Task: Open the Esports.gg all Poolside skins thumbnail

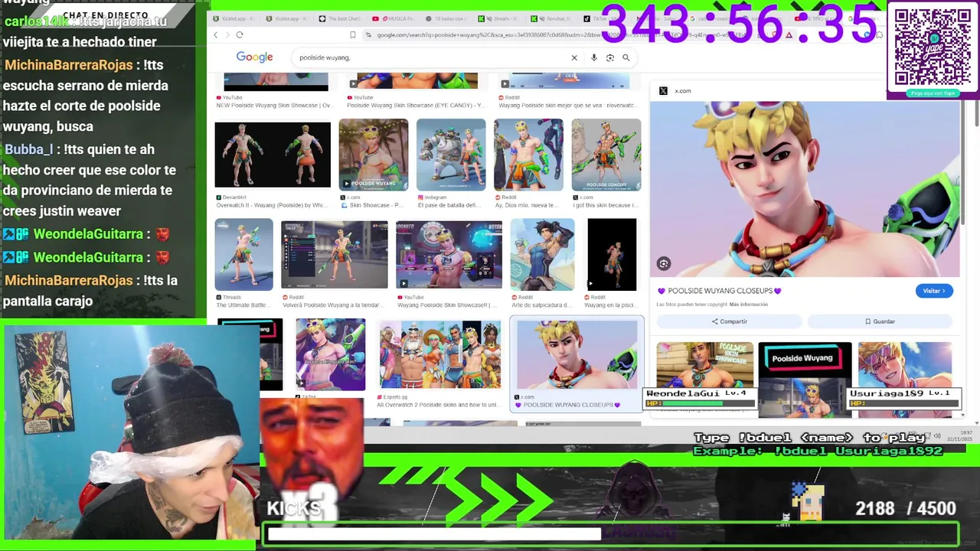Action: pyautogui.click(x=439, y=354)
